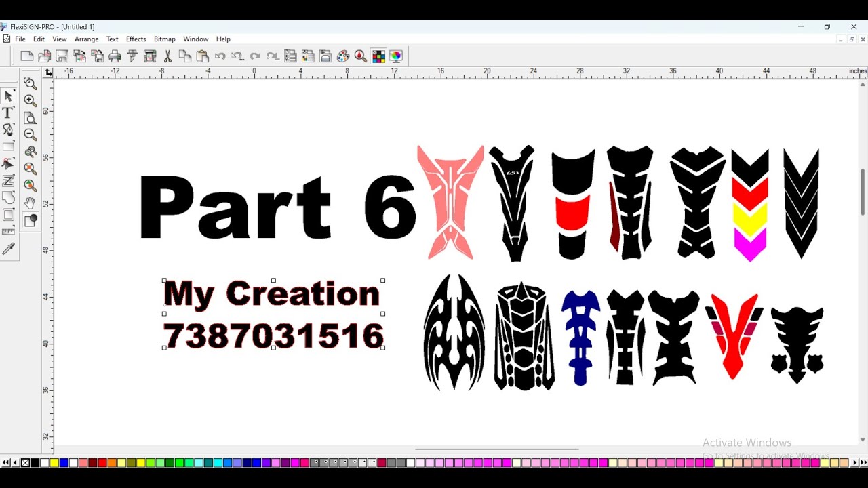Select the dark blue tank pad design
This screenshot has height=488, width=868.
(x=580, y=338)
